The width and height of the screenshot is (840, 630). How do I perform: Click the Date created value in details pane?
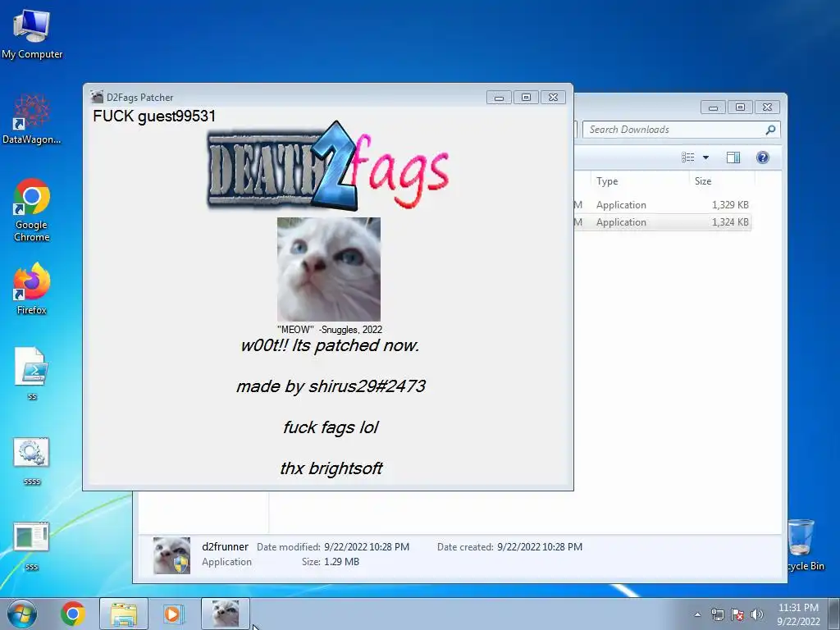(x=540, y=547)
